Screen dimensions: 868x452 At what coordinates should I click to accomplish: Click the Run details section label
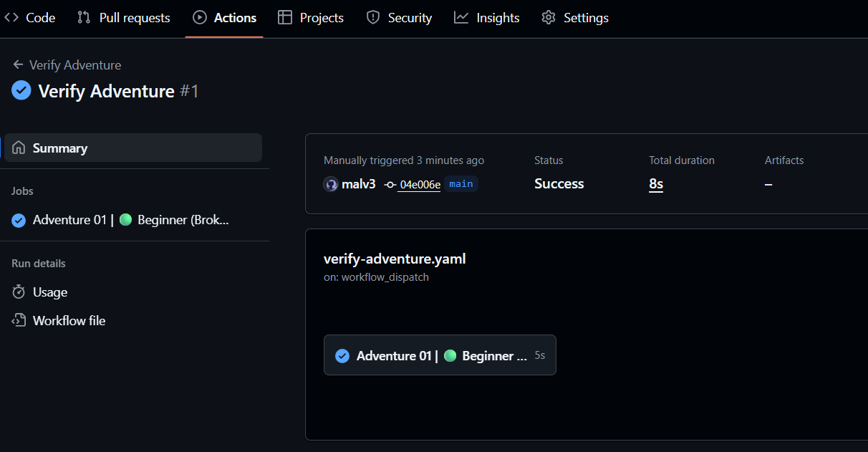pos(39,264)
